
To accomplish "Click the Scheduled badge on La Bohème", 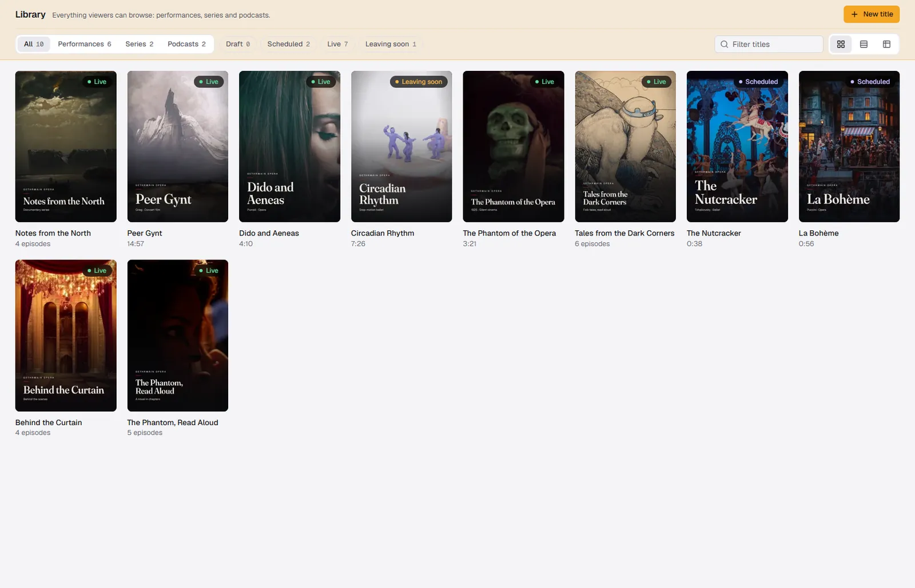I will pos(870,82).
